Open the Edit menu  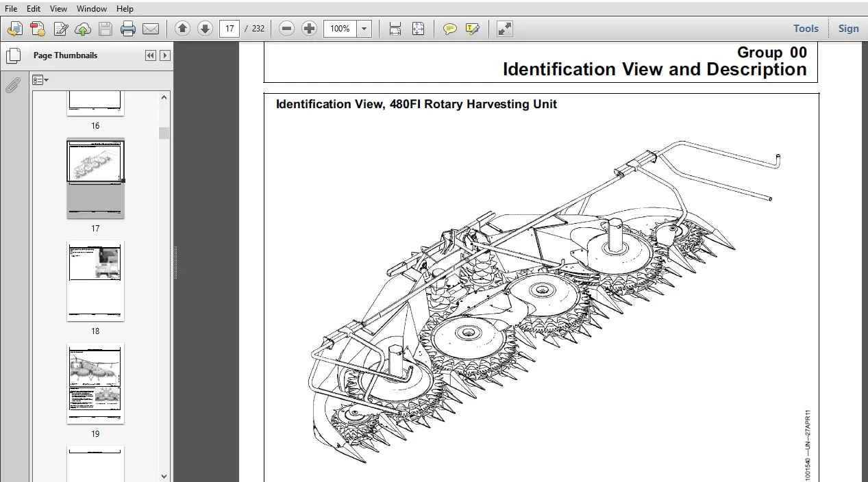[34, 9]
